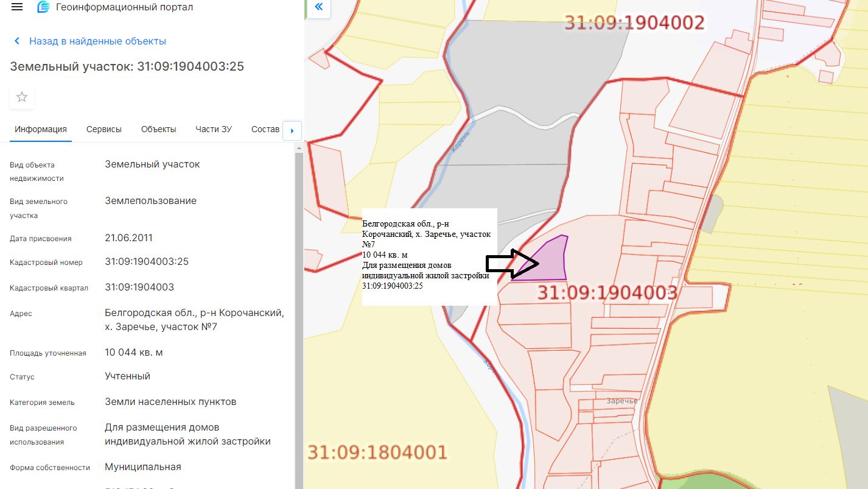Click the 'Площадь уточненная' field label

(x=47, y=353)
